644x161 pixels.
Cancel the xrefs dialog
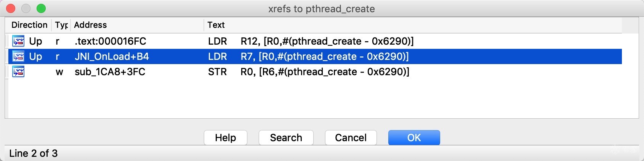[351, 137]
